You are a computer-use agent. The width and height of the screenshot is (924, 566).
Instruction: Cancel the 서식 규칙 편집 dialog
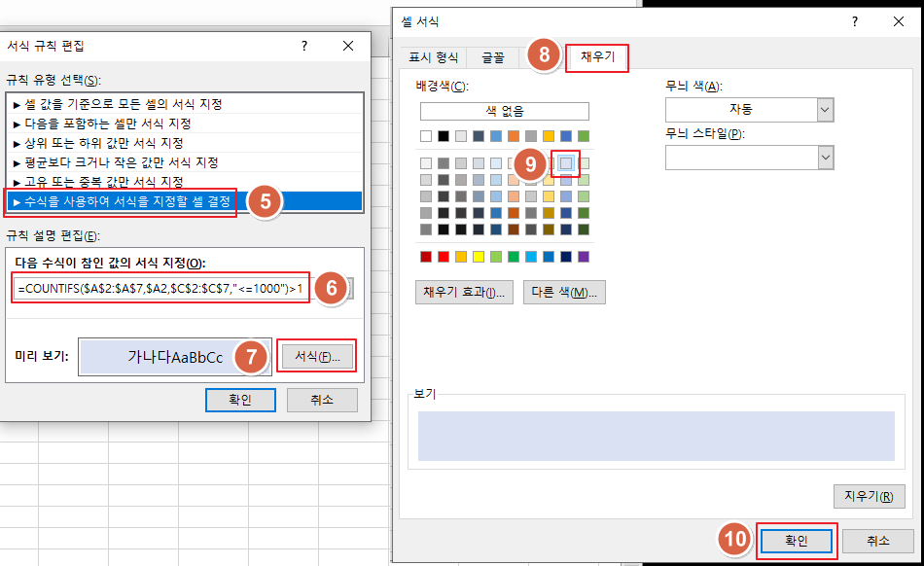tap(324, 400)
